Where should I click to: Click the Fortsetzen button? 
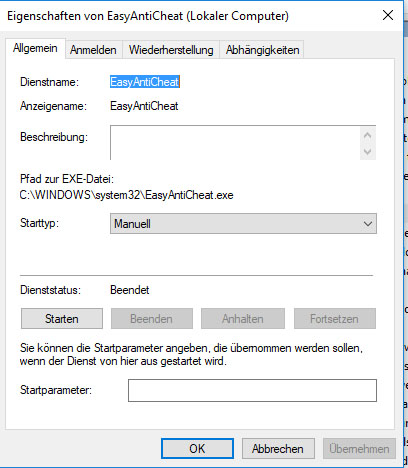point(335,319)
